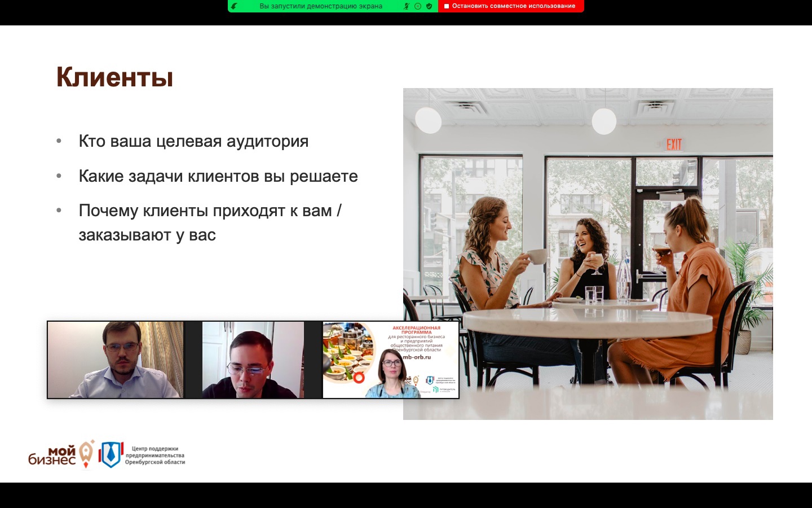Click the slide title Клиенты

114,77
